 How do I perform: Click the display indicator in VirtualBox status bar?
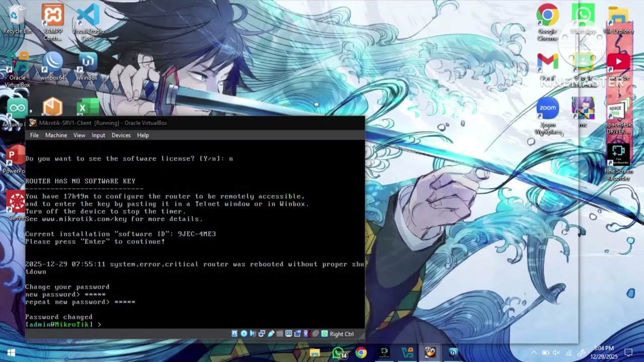289,334
